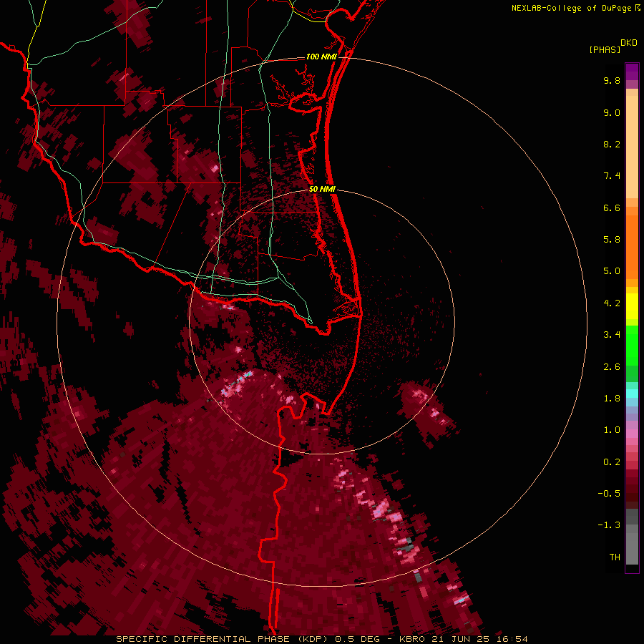Viewport: 644px width, 644px height.
Task: Click the purple top segment of color bar
Action: click(x=632, y=72)
